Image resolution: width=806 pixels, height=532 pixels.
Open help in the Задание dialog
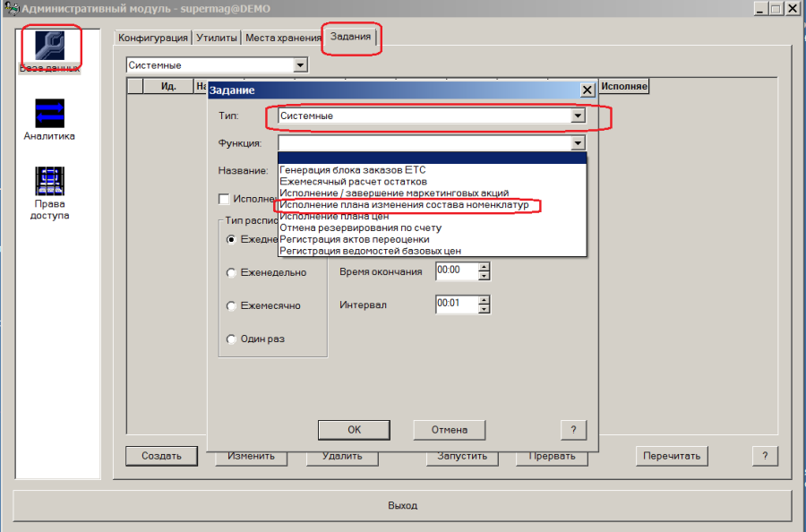pos(573,430)
